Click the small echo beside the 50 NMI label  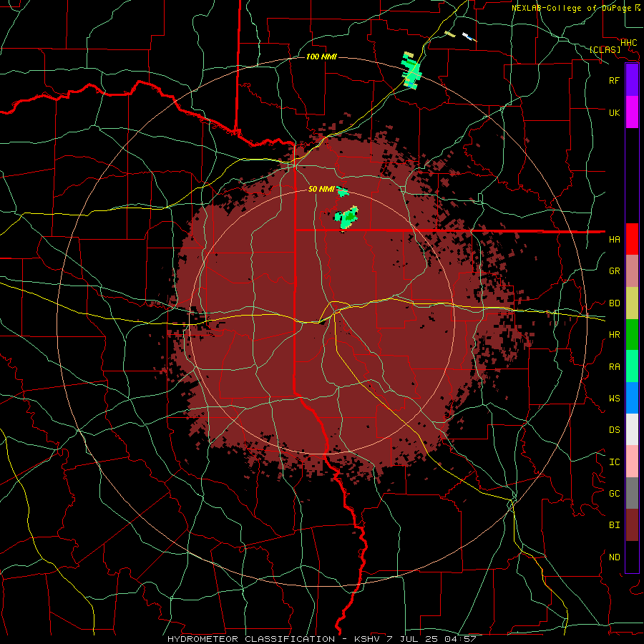point(343,191)
